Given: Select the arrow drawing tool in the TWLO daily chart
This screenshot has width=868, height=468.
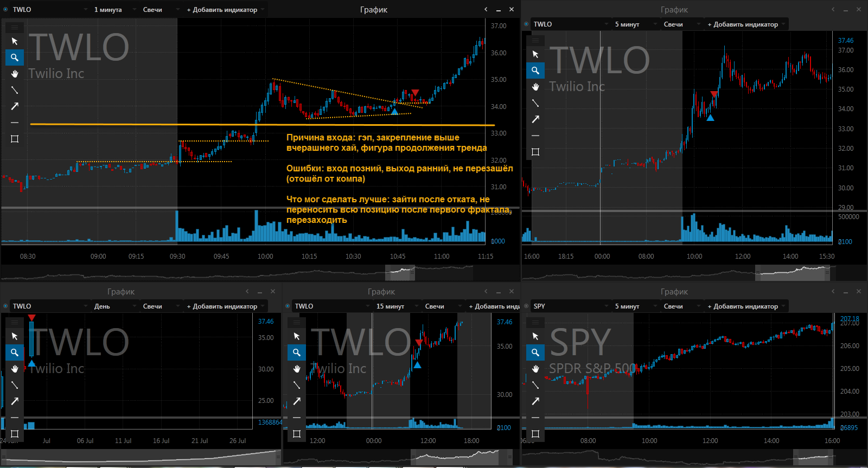Looking at the screenshot, I should pyautogui.click(x=15, y=401).
